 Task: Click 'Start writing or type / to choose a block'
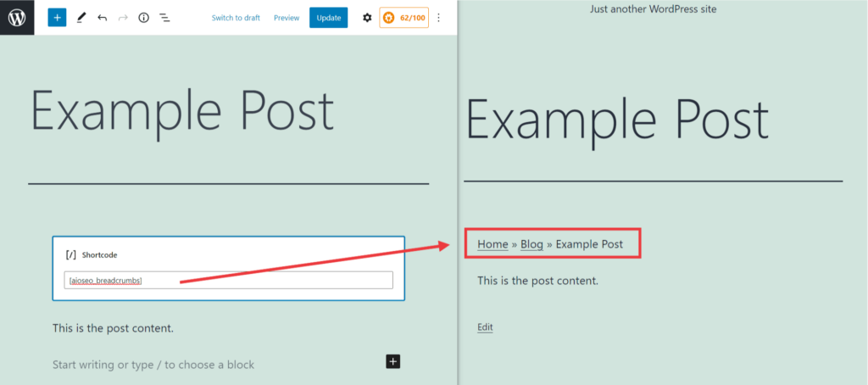pos(153,365)
